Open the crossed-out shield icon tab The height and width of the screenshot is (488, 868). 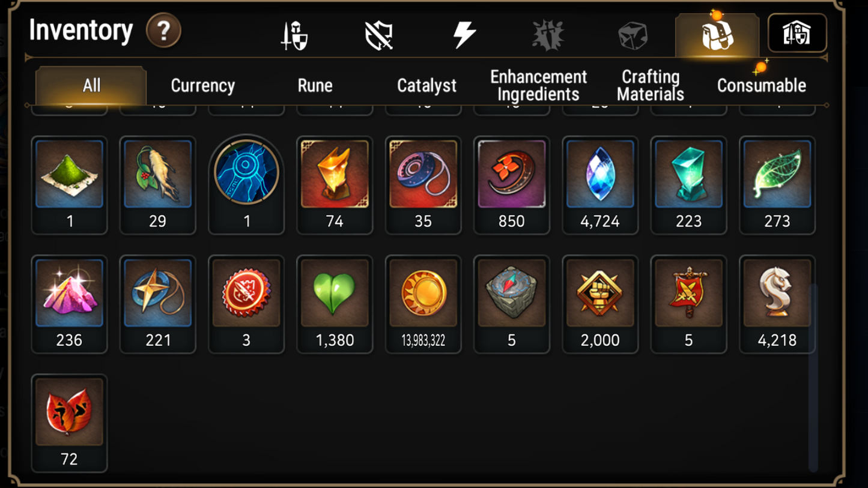click(x=379, y=35)
